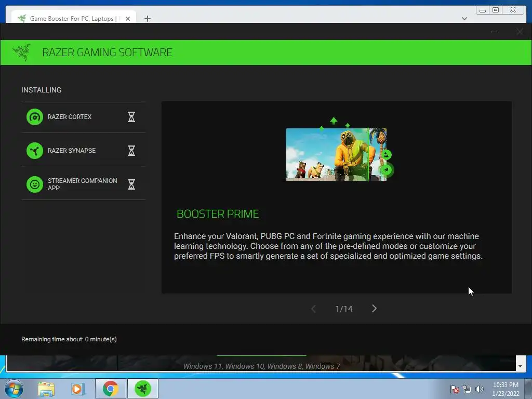Go to the previous slide using left chevron
Image resolution: width=532 pixels, height=399 pixels.
tap(313, 309)
